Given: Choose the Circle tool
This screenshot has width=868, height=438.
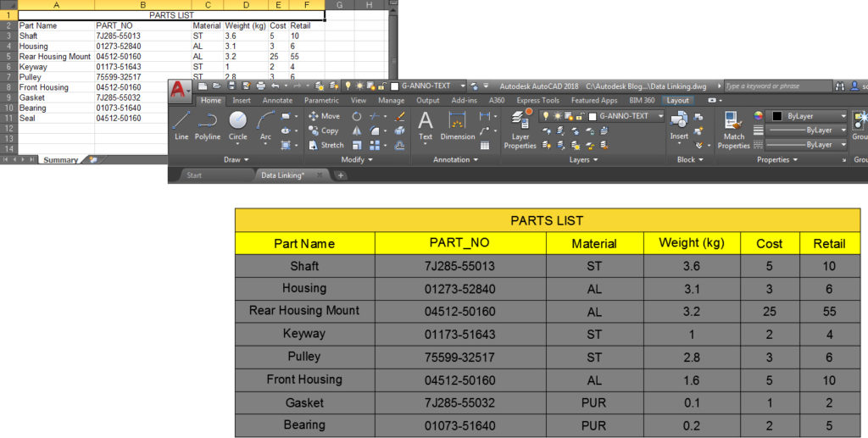Looking at the screenshot, I should 237,126.
